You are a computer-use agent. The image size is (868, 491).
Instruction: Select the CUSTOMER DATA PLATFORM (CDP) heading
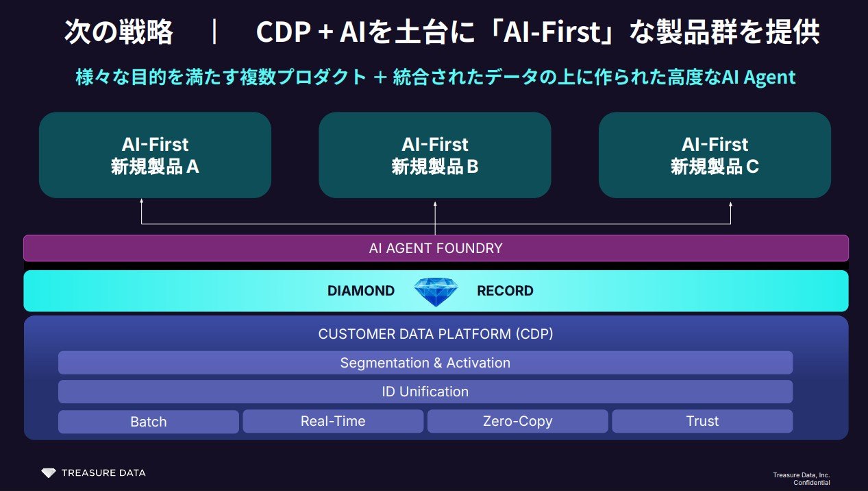(436, 334)
